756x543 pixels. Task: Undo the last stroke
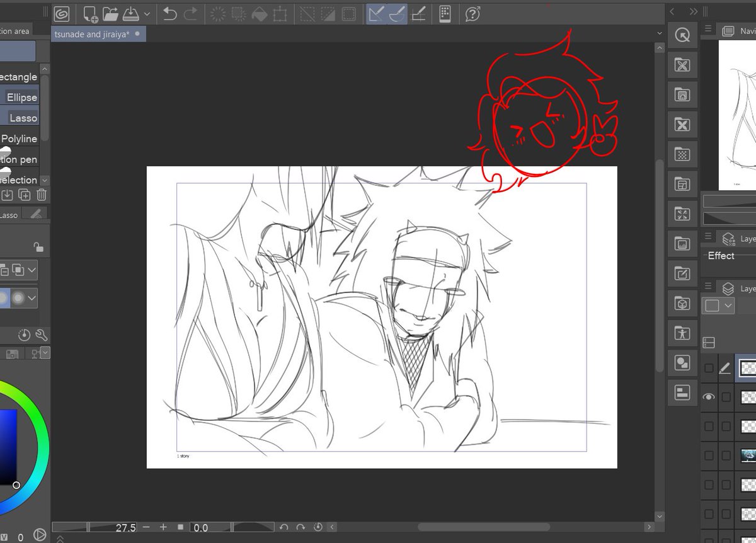click(170, 14)
